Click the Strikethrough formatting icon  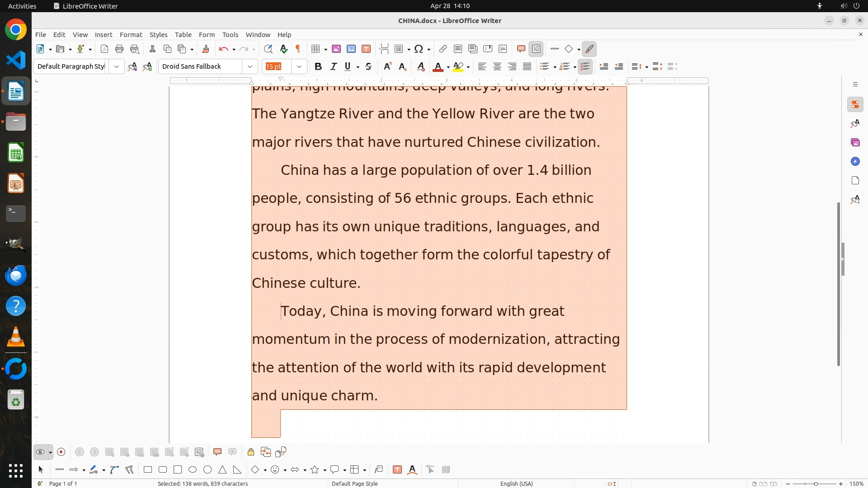368,66
